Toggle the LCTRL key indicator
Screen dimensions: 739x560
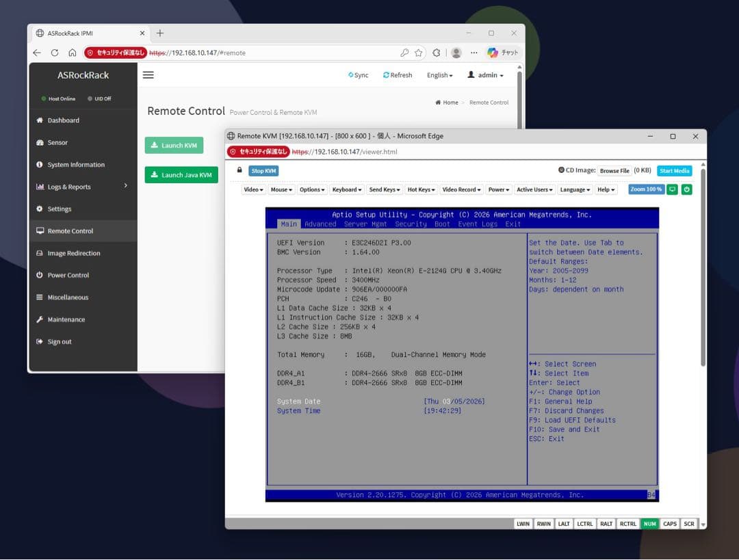click(585, 524)
